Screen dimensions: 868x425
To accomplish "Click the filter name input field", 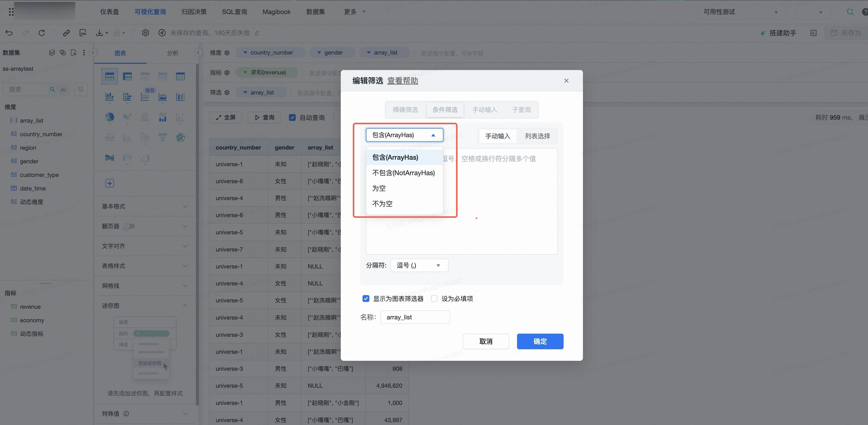I will click(415, 317).
